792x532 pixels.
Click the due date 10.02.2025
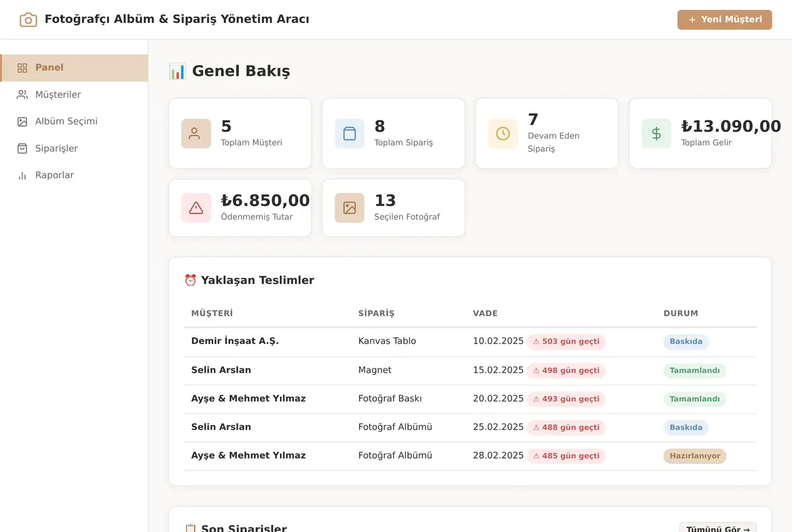pyautogui.click(x=498, y=341)
